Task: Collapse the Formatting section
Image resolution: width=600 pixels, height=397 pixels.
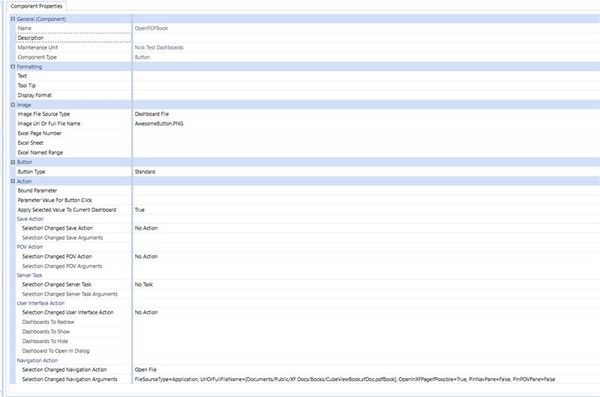Action: point(13,67)
